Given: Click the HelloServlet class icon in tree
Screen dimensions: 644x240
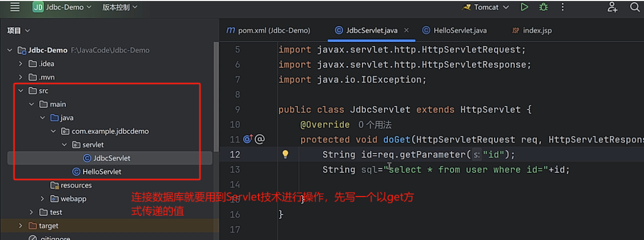Looking at the screenshot, I should [76, 172].
